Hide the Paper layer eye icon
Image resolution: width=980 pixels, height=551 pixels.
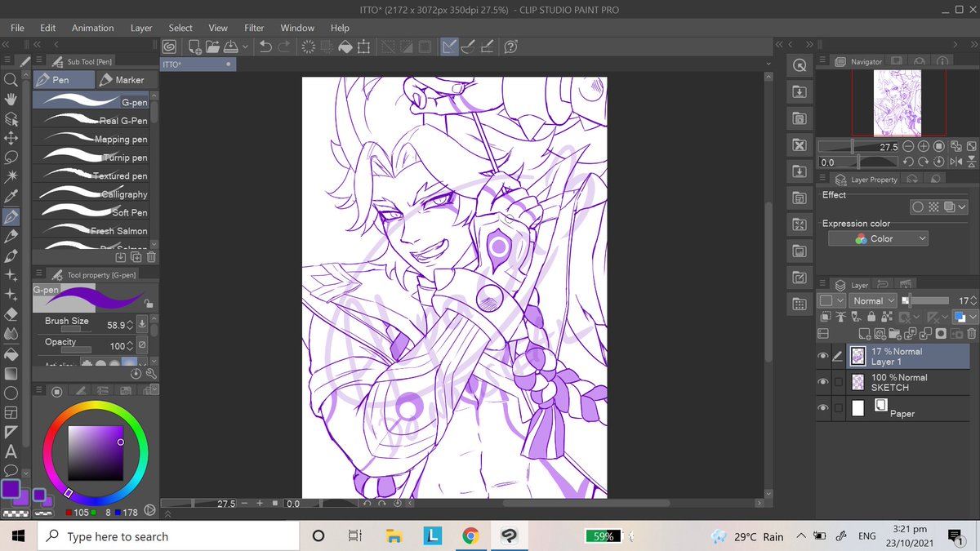822,408
